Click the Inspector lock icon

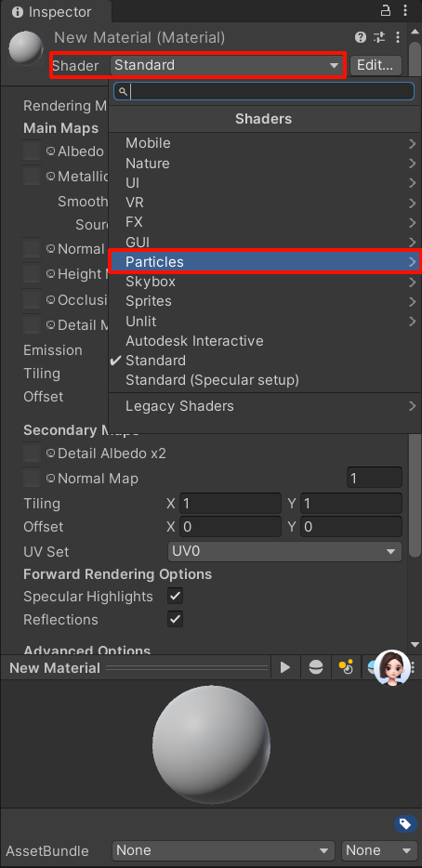[386, 10]
